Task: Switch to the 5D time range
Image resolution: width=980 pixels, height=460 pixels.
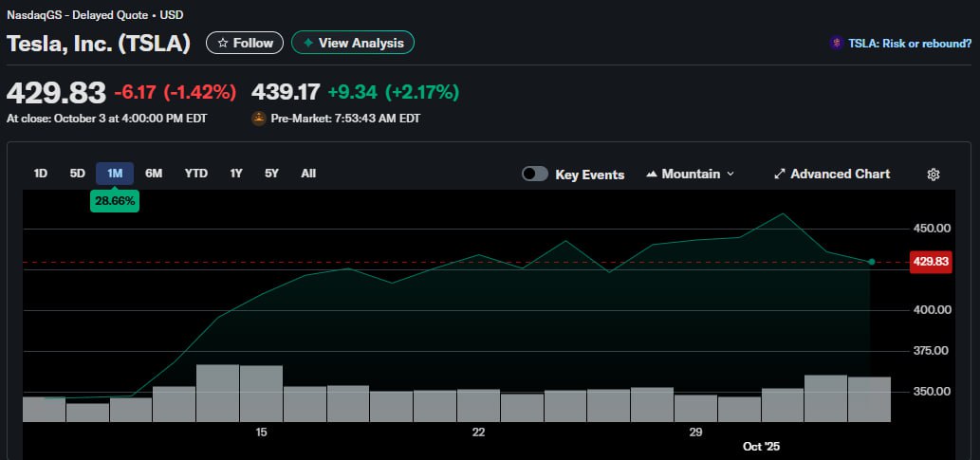Action: (78, 174)
